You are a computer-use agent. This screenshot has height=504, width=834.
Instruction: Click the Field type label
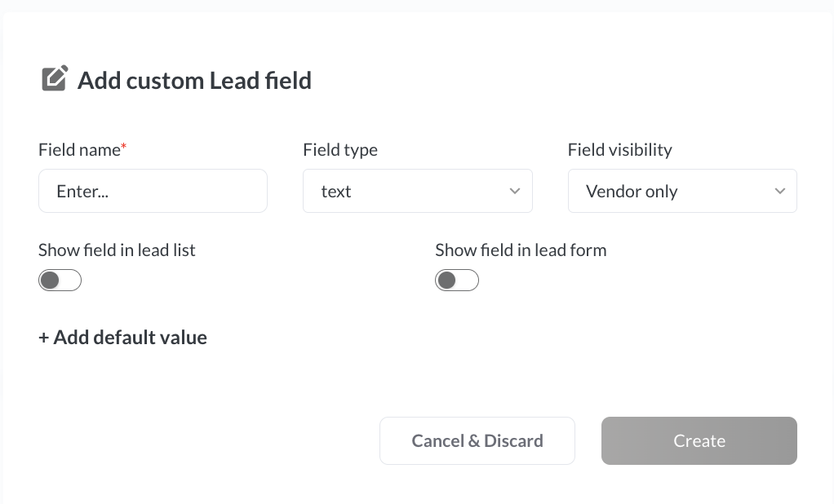coord(340,150)
